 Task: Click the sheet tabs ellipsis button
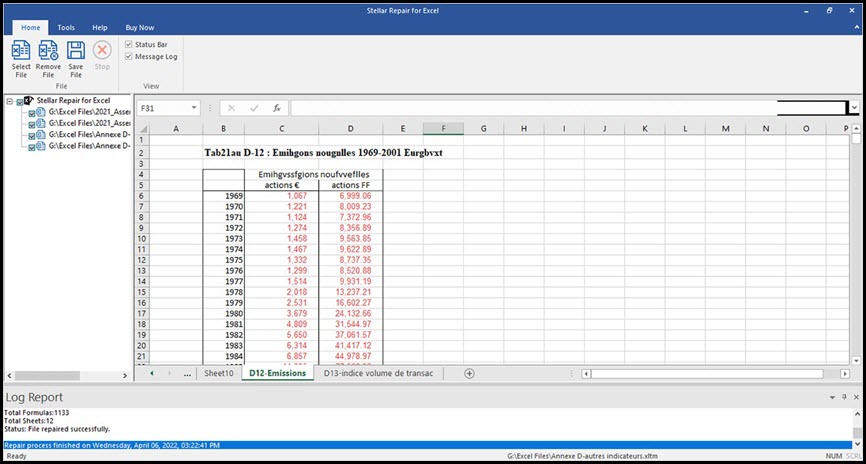click(187, 374)
